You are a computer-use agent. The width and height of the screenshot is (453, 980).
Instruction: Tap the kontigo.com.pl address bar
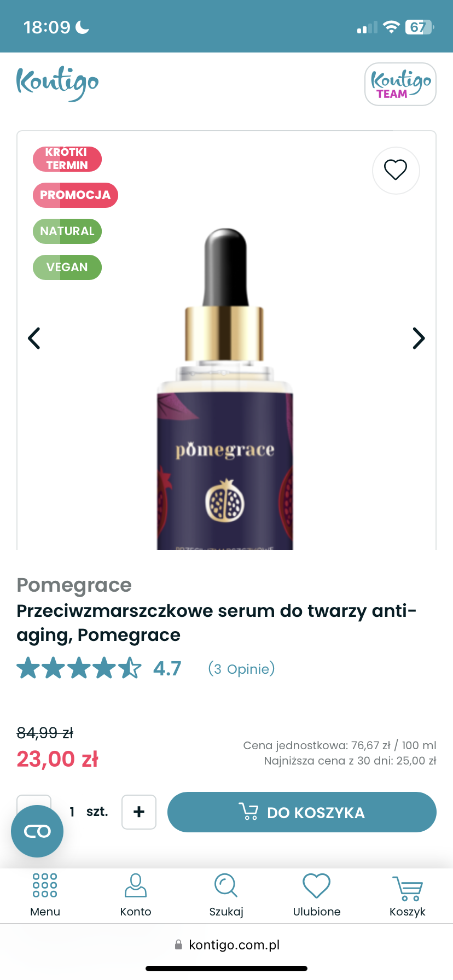pos(226,945)
